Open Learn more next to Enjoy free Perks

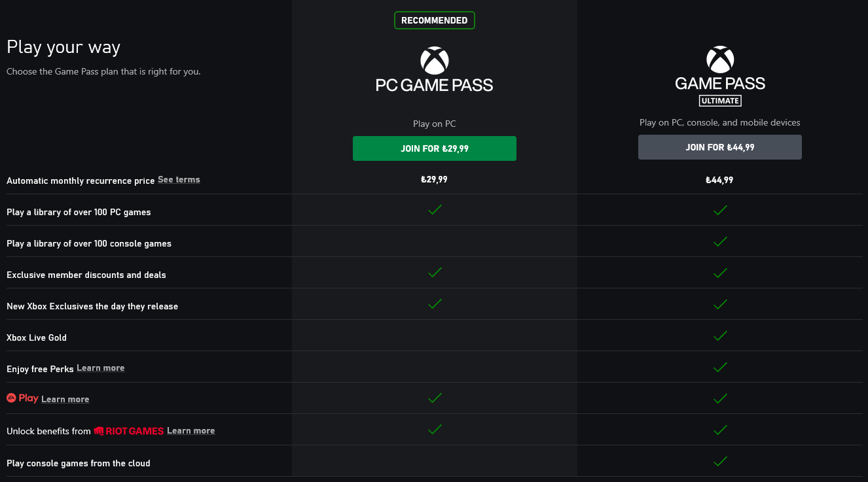pos(100,368)
